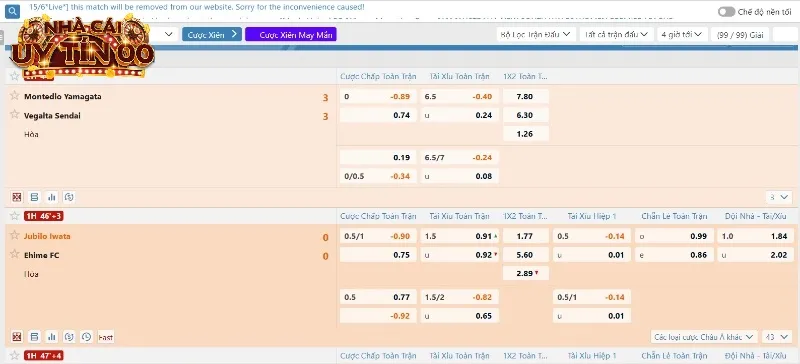
Task: Toggle the dark mode switch 'Chế độ nền tối'
Action: tap(726, 12)
